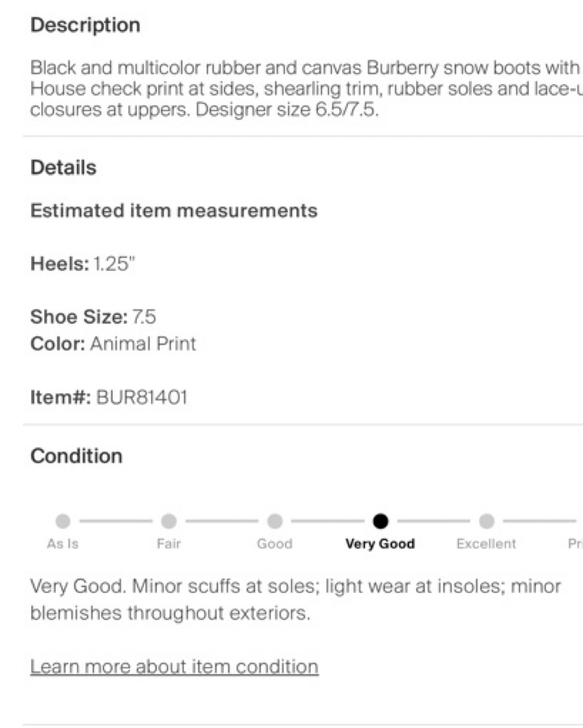Select the Fair condition dot on scale
Viewport: 583px width, 728px height.
pyautogui.click(x=168, y=521)
